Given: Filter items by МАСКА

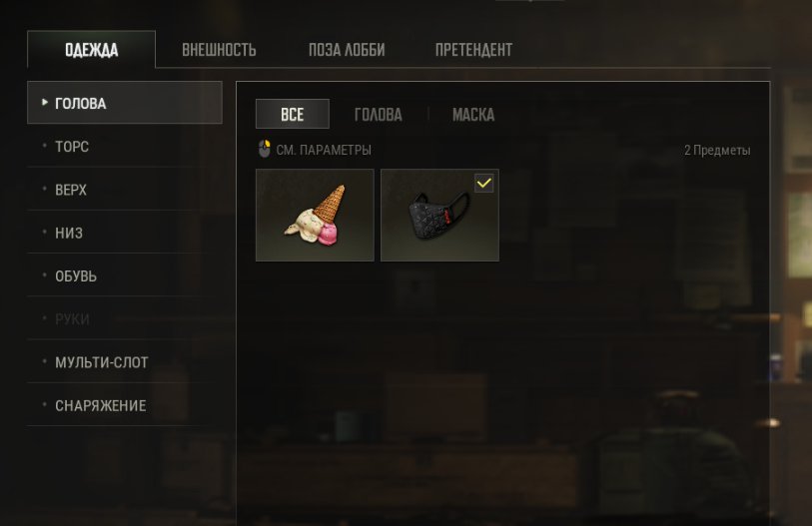Looking at the screenshot, I should pyautogui.click(x=473, y=115).
